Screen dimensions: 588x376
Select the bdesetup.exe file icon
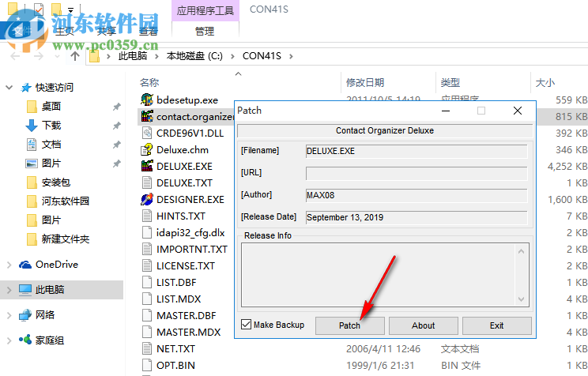pos(147,100)
